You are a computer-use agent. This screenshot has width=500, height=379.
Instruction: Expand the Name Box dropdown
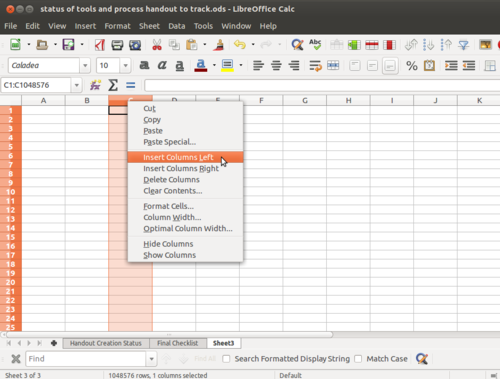[76, 85]
